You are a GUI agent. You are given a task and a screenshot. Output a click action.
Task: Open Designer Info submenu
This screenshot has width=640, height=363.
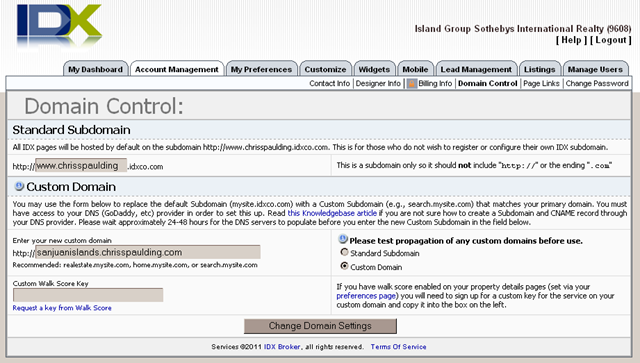(x=378, y=83)
